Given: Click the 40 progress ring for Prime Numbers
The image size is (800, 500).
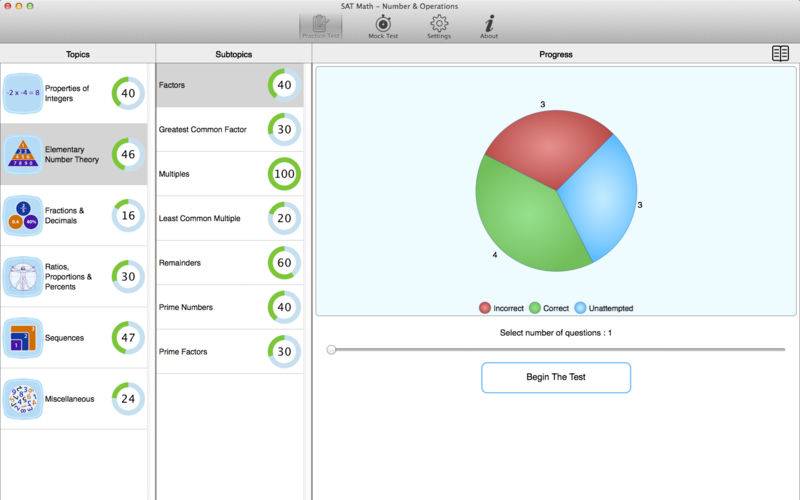Looking at the screenshot, I should click(284, 307).
